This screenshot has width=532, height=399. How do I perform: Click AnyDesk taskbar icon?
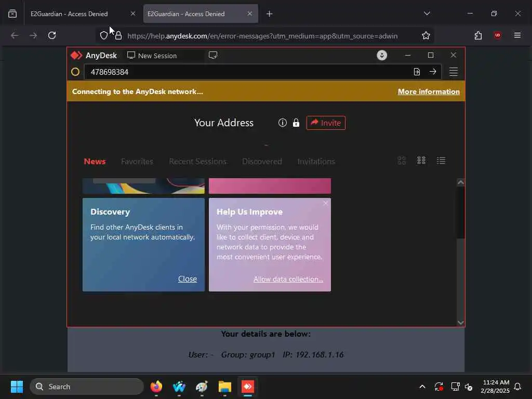click(248, 387)
